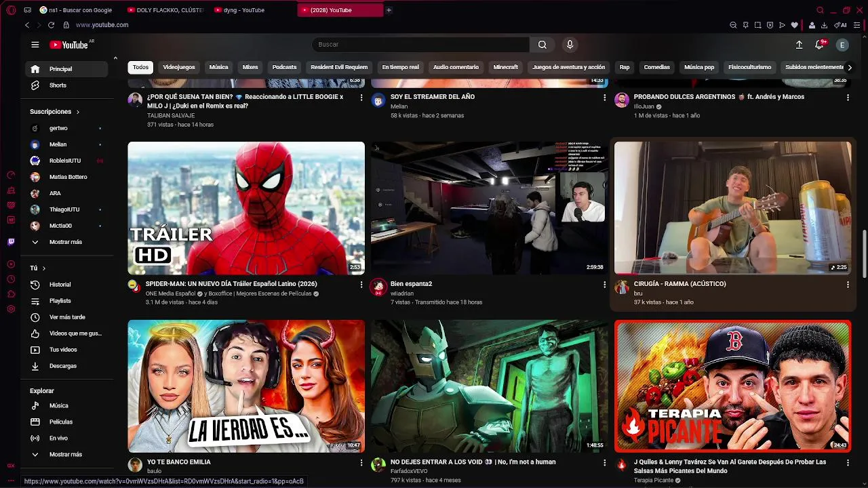Open Historial in the sidebar
Image resolution: width=868 pixels, height=488 pixels.
[x=66, y=285]
